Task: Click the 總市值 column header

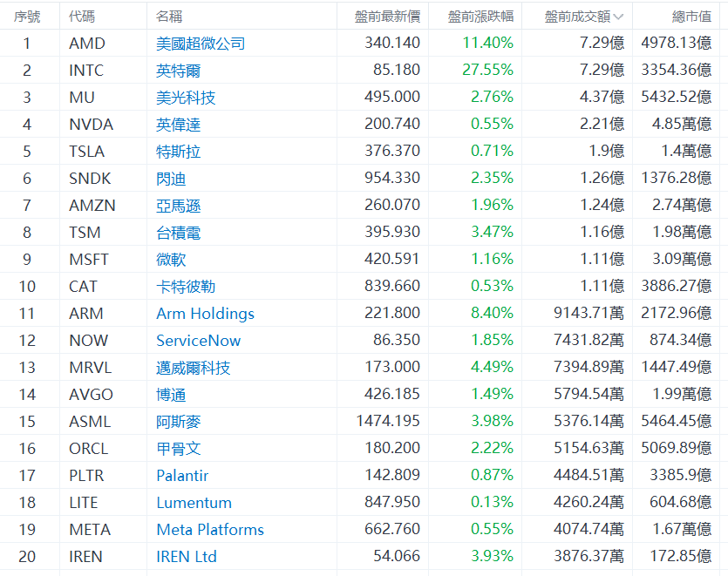Action: coord(691,17)
